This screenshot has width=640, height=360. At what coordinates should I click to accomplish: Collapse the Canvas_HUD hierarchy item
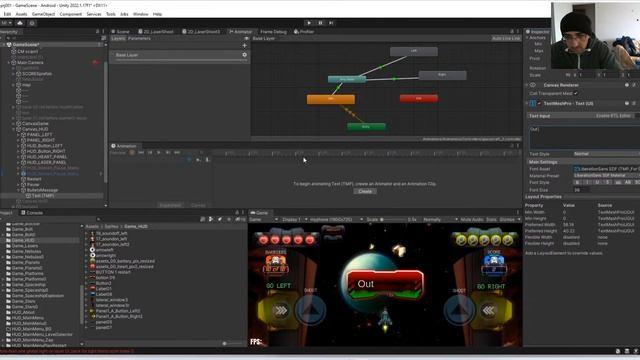click(x=13, y=129)
